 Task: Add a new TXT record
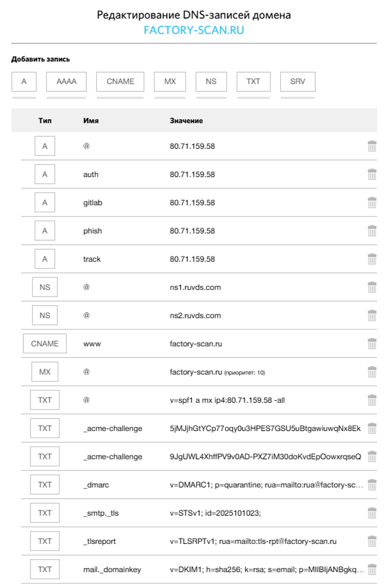[253, 82]
